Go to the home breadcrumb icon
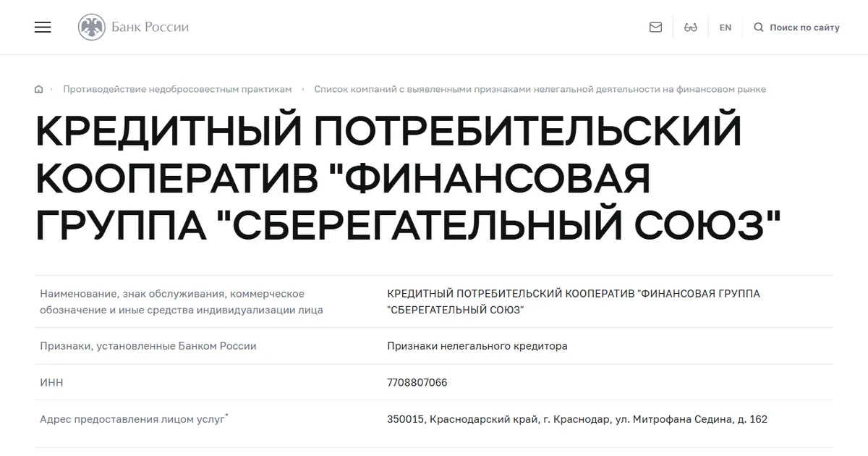The image size is (868, 456). pos(38,89)
